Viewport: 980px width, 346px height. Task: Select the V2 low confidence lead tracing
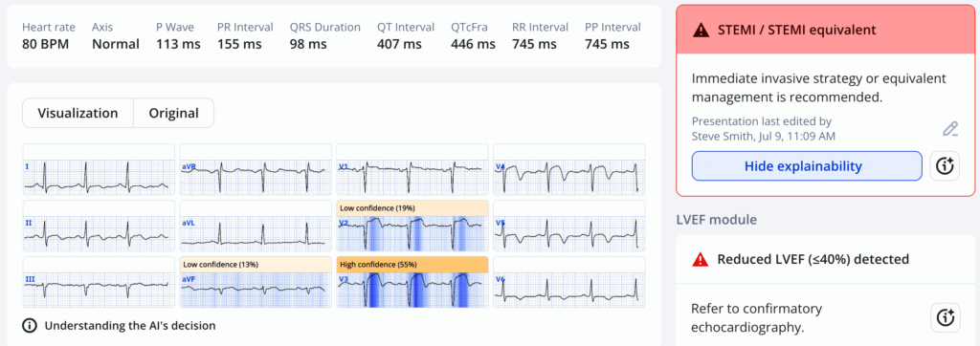412,233
